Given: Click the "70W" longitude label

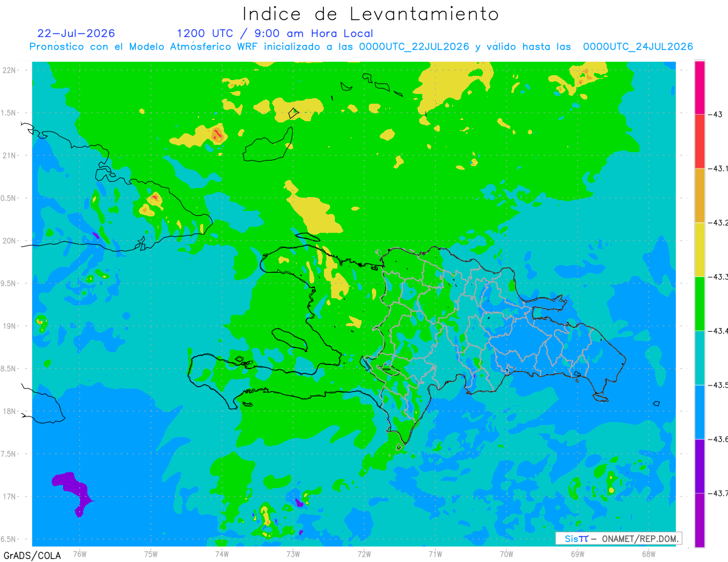Looking at the screenshot, I should [x=507, y=554].
